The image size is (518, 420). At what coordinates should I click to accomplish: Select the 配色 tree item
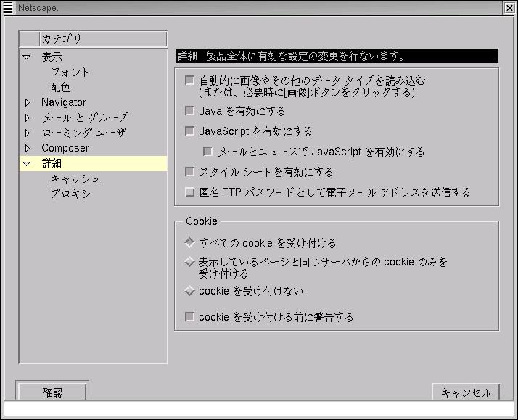click(61, 88)
